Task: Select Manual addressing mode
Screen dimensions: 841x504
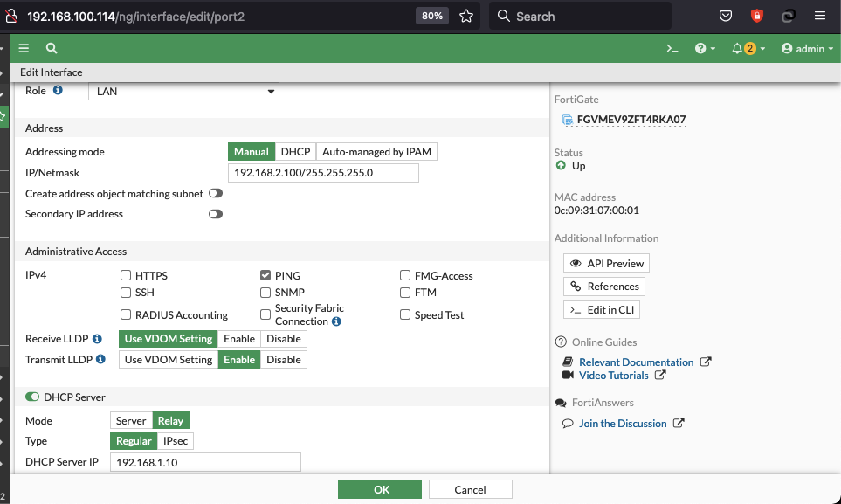Action: coord(251,152)
